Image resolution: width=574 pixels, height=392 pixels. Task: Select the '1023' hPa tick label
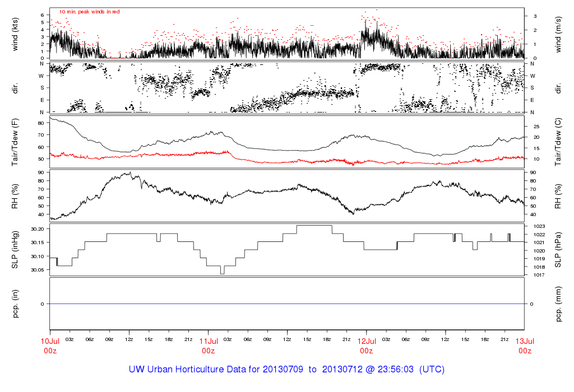[539, 226]
